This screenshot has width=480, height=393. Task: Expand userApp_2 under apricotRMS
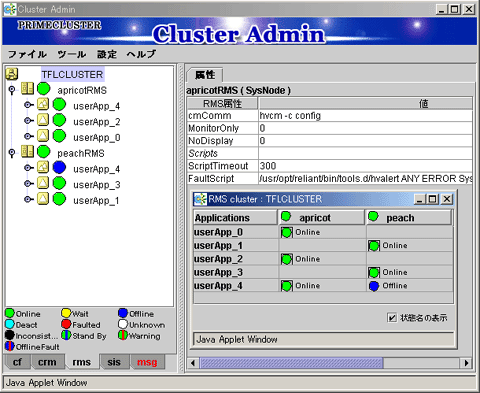coord(29,121)
